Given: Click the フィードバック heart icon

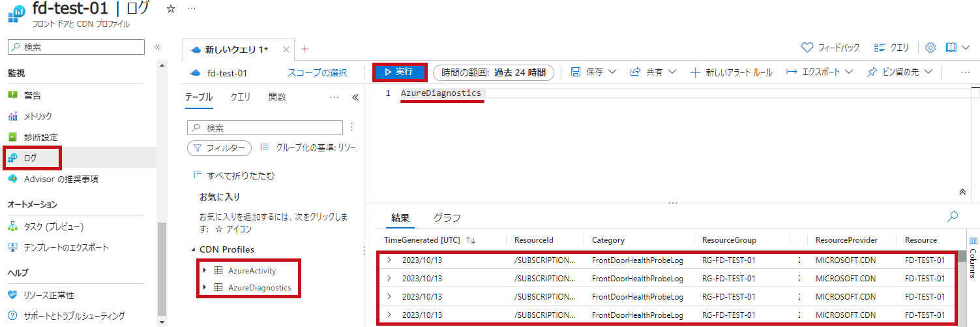Looking at the screenshot, I should (x=807, y=48).
